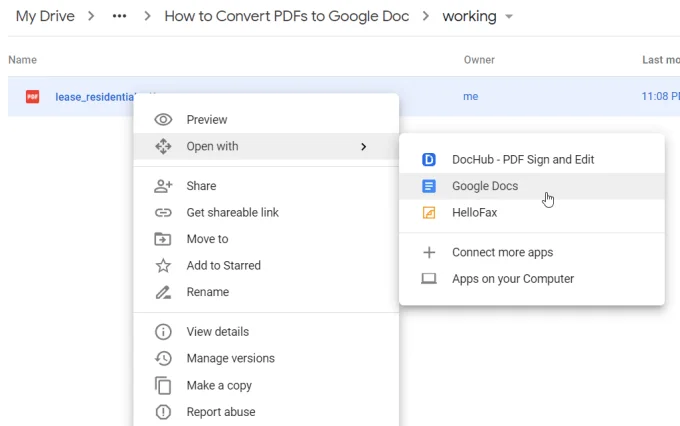Expand the Open with submenu arrow
This screenshot has height=426, width=680.
[363, 147]
